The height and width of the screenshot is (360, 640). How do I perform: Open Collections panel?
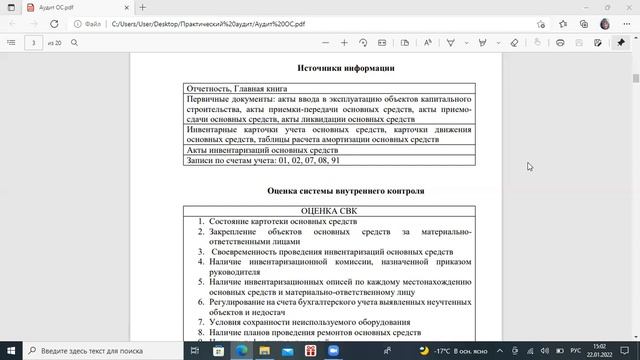[584, 24]
